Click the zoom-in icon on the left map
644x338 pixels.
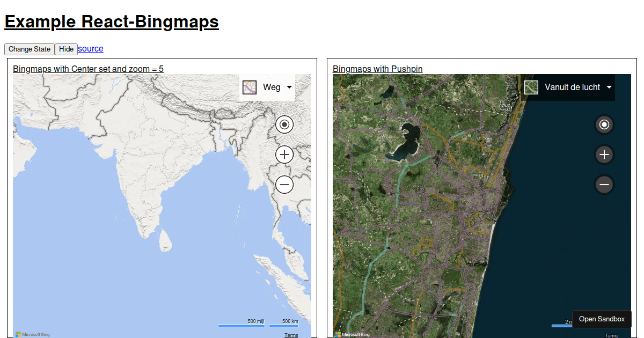[x=284, y=155]
